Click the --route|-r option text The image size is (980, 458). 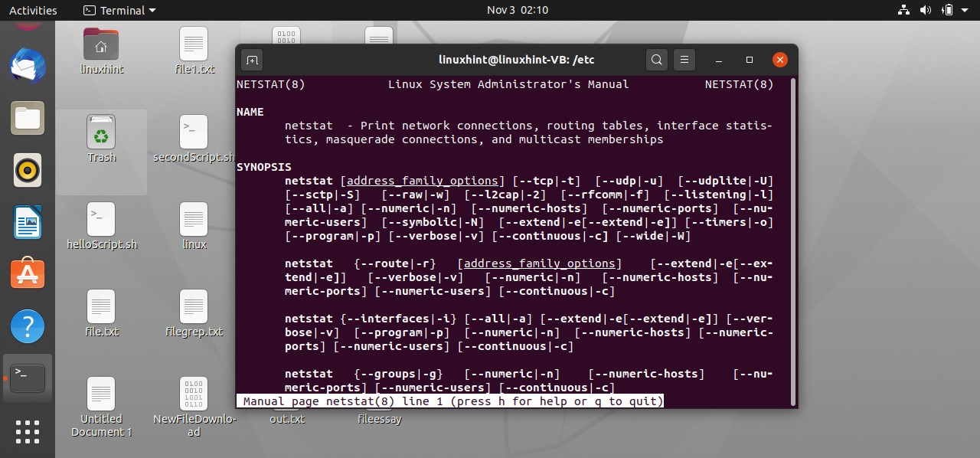[x=395, y=263]
